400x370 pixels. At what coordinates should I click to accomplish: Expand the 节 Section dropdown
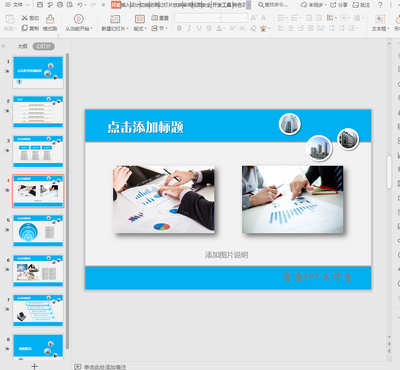pyautogui.click(x=166, y=28)
